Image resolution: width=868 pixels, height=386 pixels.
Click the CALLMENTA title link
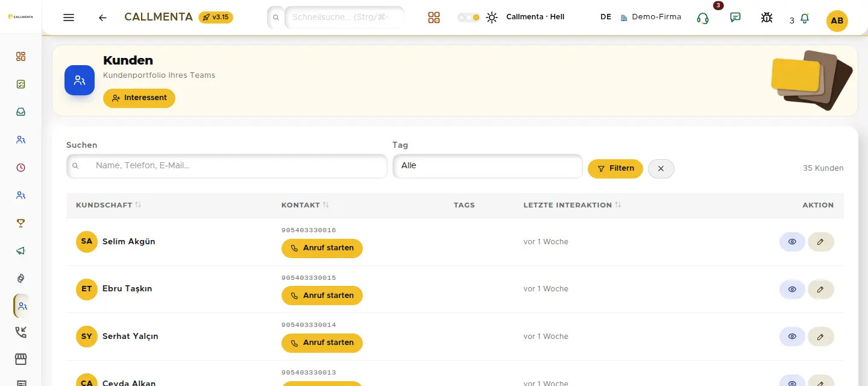point(159,17)
